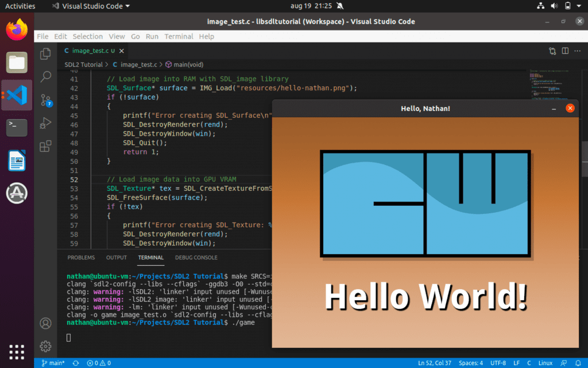588x368 pixels.
Task: Click the main* branch in status bar
Action: tap(53, 363)
